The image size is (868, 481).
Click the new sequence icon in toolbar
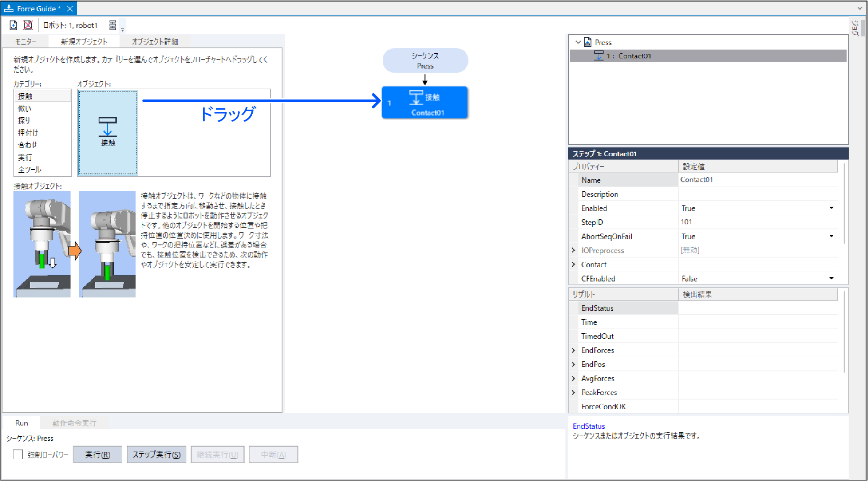tap(13, 25)
